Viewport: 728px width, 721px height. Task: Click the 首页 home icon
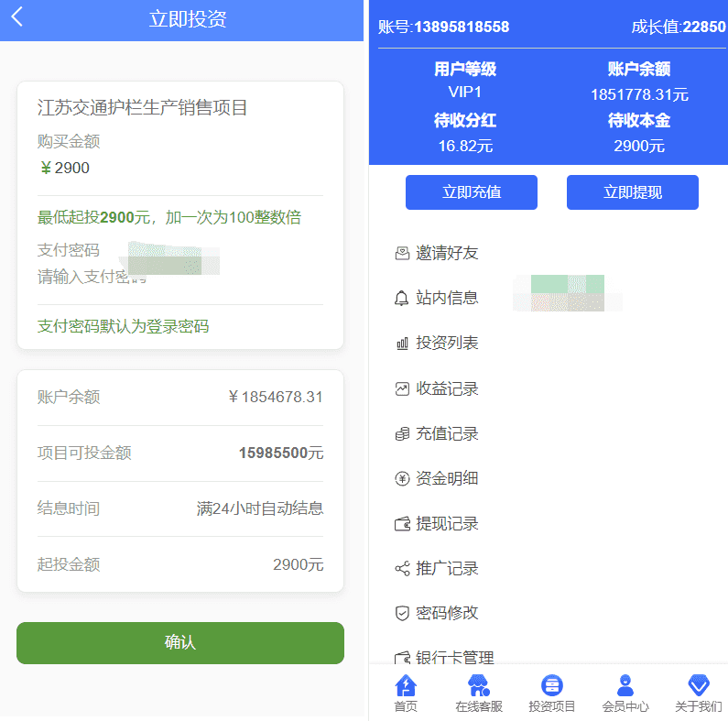click(x=405, y=685)
